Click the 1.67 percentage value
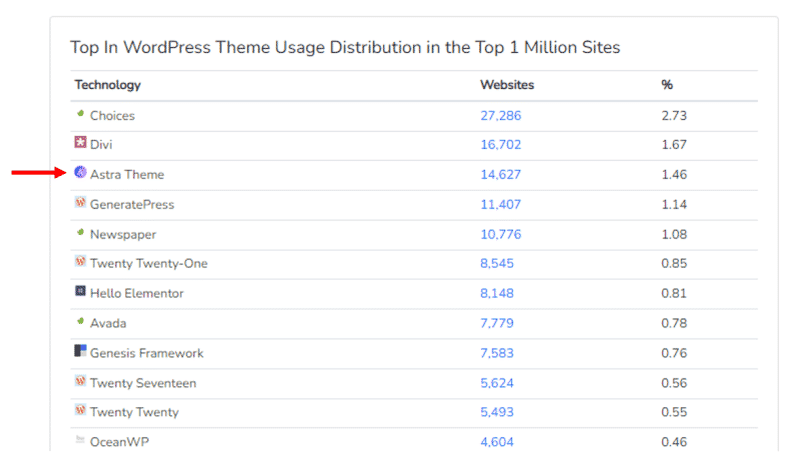 674,145
